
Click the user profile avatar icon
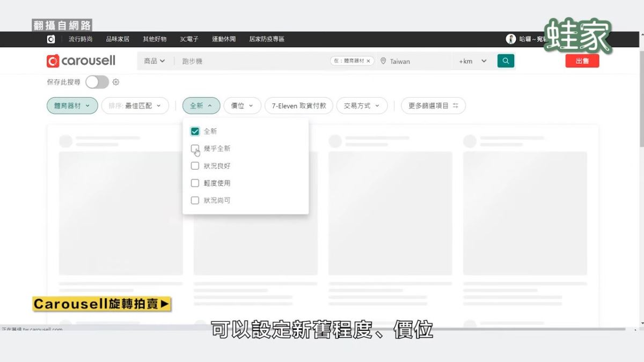(510, 39)
